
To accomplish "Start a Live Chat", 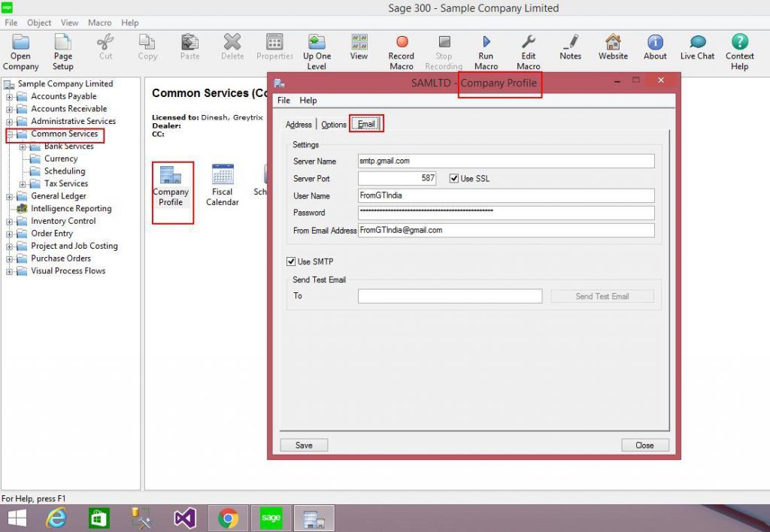I will click(697, 47).
